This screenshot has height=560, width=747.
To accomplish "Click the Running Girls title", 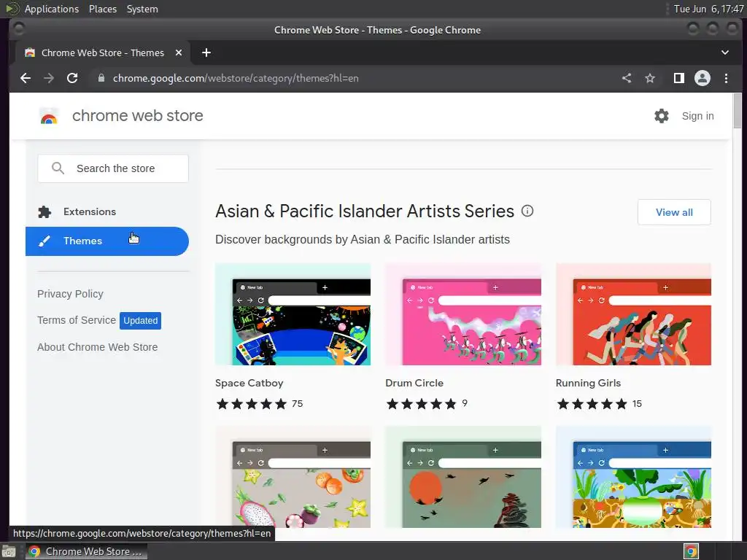I will pos(589,383).
